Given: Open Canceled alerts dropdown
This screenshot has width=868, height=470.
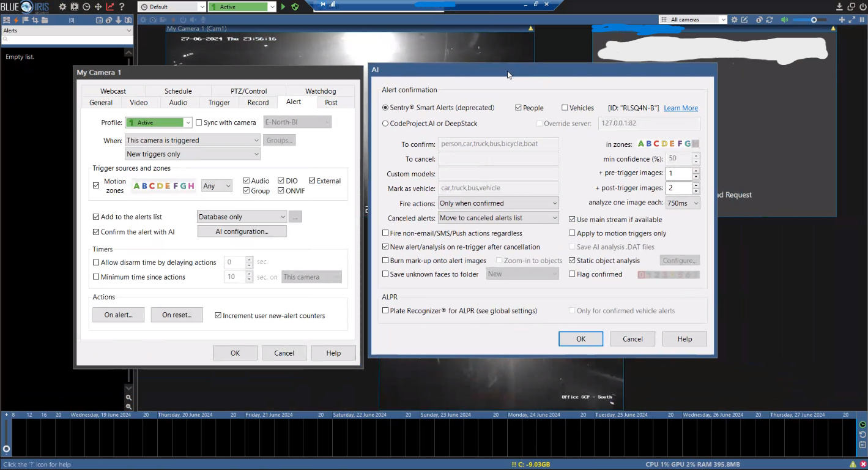Looking at the screenshot, I should [499, 218].
